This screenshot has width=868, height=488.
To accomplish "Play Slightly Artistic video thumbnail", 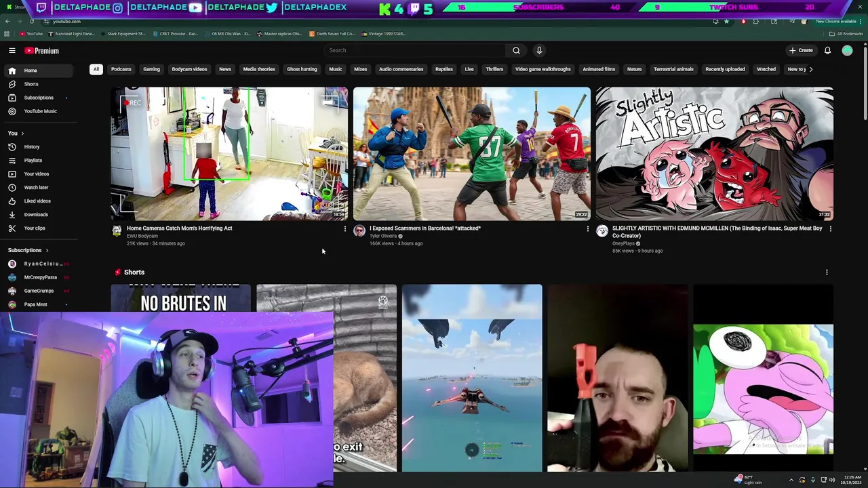I will point(715,154).
